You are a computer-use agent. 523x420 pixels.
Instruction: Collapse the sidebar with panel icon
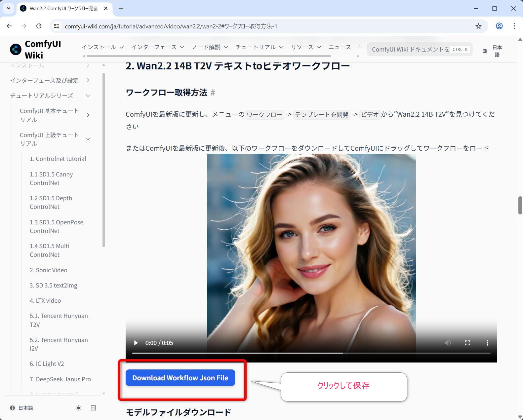click(x=93, y=408)
